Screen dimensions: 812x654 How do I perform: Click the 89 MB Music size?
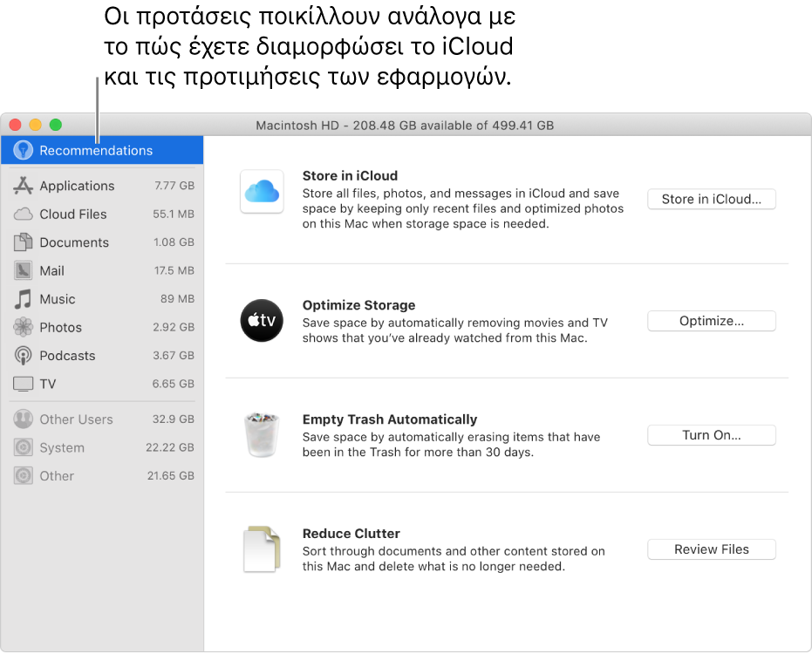[178, 299]
